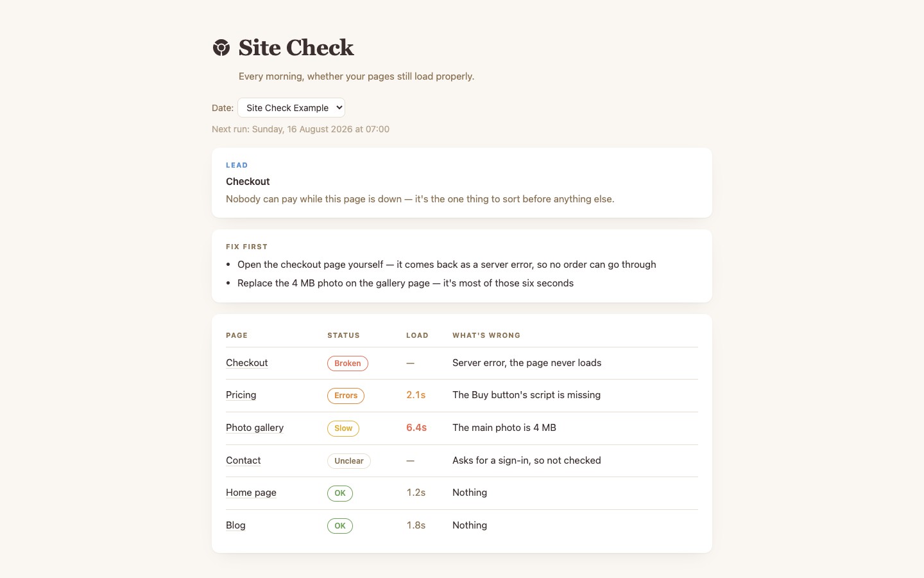924x578 pixels.
Task: Click the Site Check logo icon
Action: 221,48
